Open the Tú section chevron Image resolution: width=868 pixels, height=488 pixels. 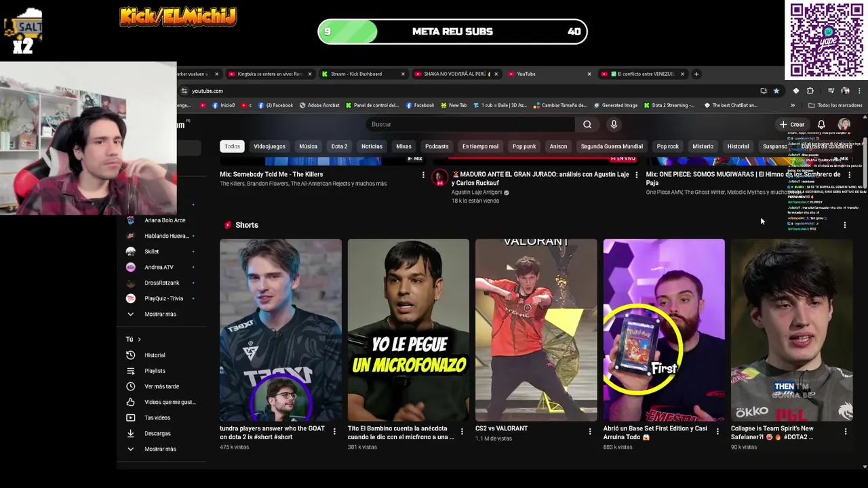139,340
